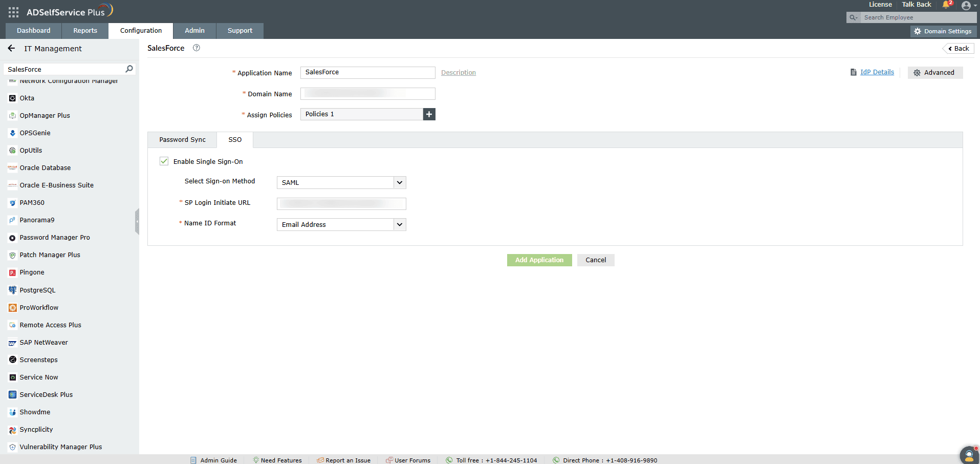Switch to Reports tab

point(85,31)
